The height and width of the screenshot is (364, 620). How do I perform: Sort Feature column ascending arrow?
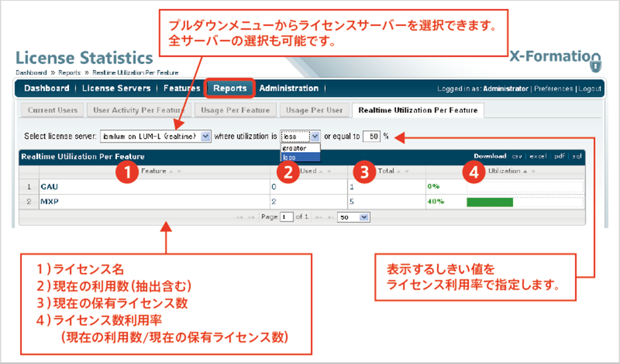pyautogui.click(x=171, y=172)
